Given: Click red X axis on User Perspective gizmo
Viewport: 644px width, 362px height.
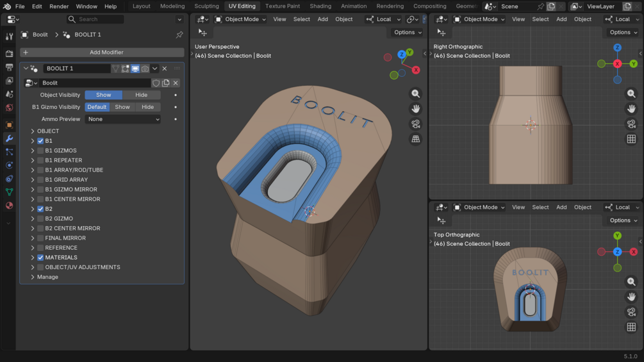Looking at the screenshot, I should click(x=416, y=70).
